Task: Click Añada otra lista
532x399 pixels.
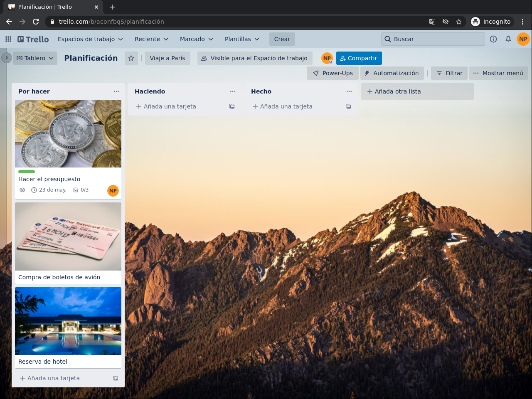Action: pyautogui.click(x=417, y=91)
